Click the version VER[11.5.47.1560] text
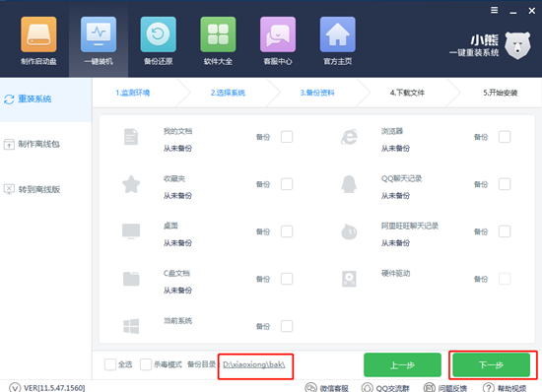This screenshot has height=392, width=542. coord(54,388)
